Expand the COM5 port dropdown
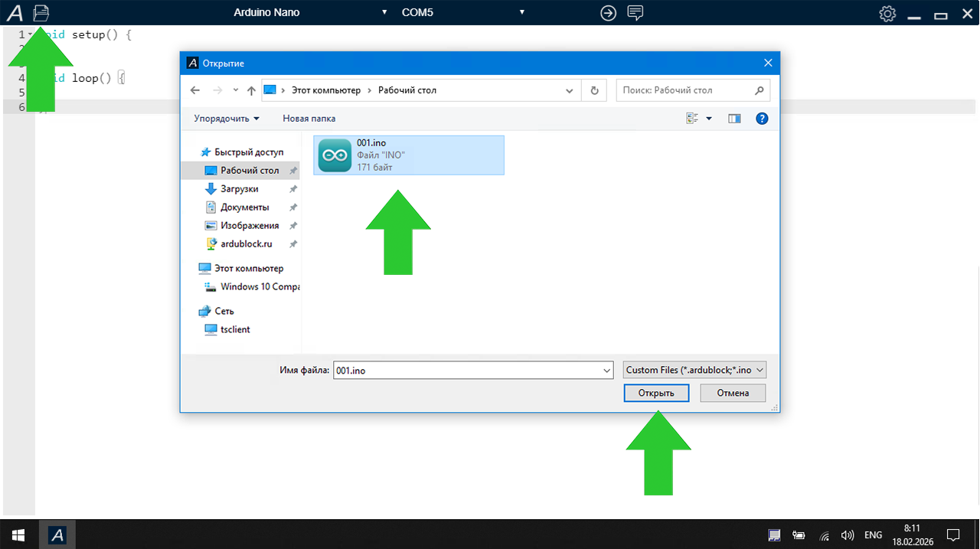 point(521,12)
